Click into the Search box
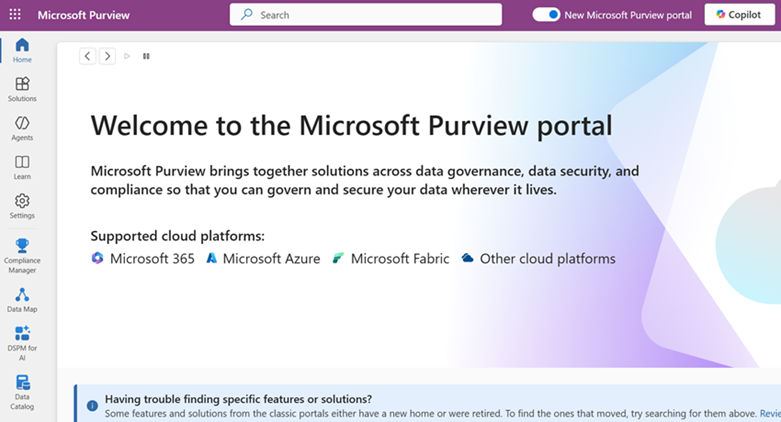Image resolution: width=781 pixels, height=422 pixels. [x=366, y=14]
